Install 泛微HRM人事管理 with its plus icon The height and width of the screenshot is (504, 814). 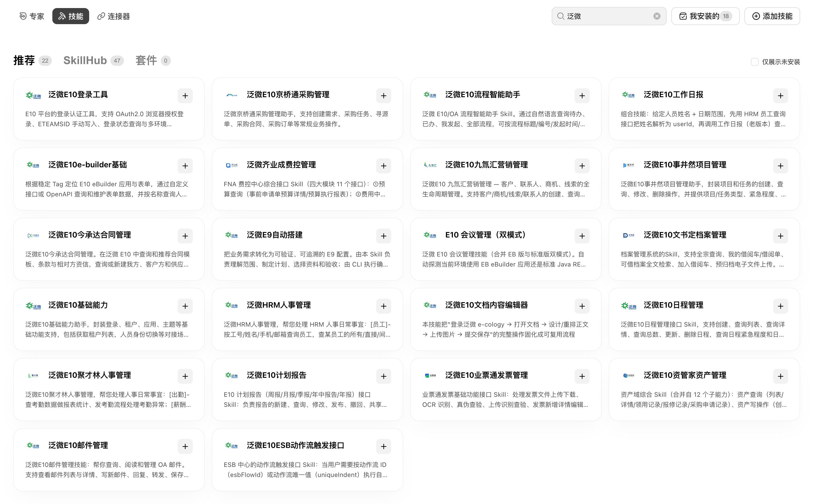(x=383, y=306)
